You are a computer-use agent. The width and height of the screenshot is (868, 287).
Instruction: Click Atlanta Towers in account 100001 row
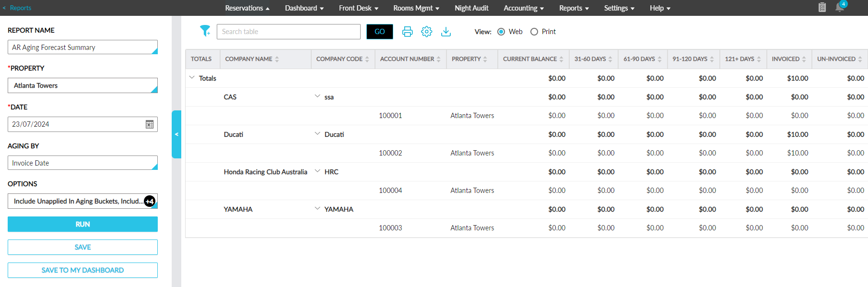point(472,116)
